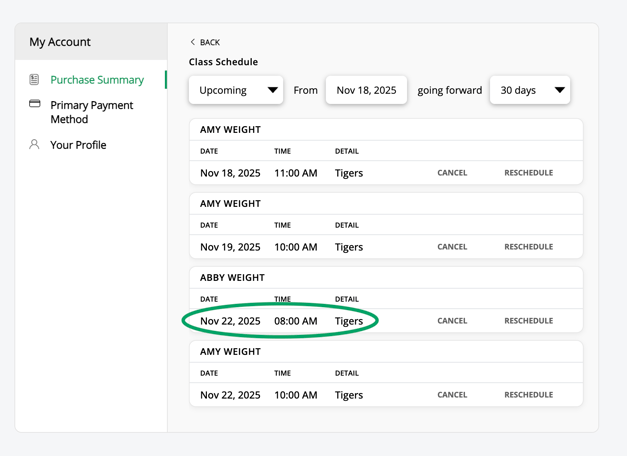Click the From date field Nov 18, 2025
The image size is (627, 456).
click(366, 90)
